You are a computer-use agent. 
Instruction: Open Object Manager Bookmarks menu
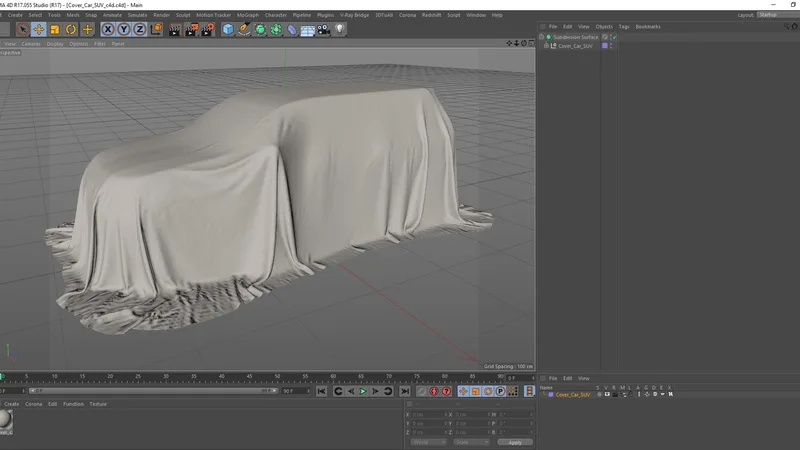pos(648,27)
